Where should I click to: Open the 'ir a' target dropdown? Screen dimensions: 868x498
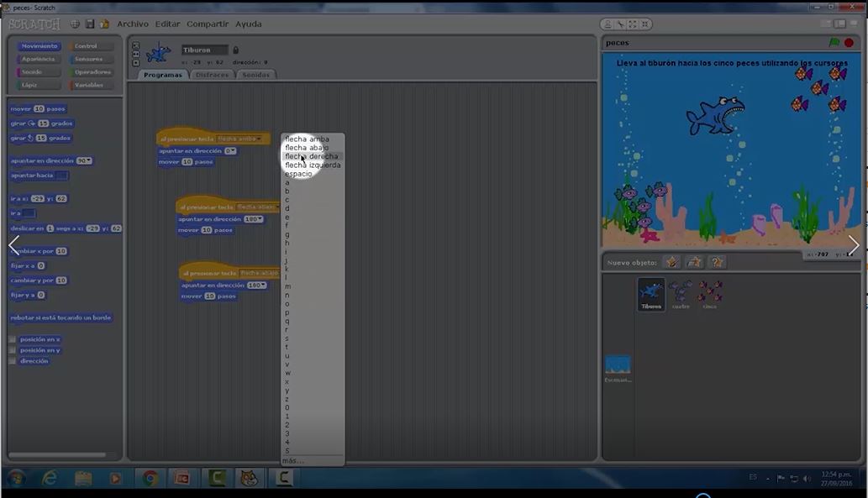click(29, 213)
